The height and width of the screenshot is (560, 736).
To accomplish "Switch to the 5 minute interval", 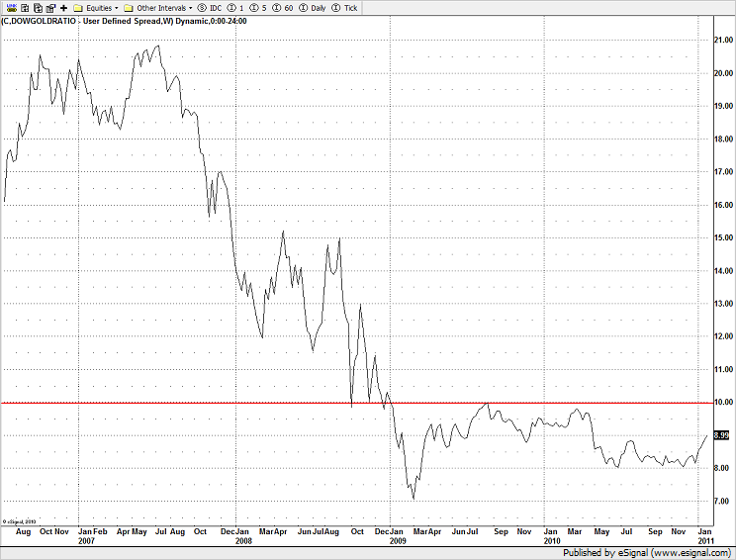I will point(257,8).
